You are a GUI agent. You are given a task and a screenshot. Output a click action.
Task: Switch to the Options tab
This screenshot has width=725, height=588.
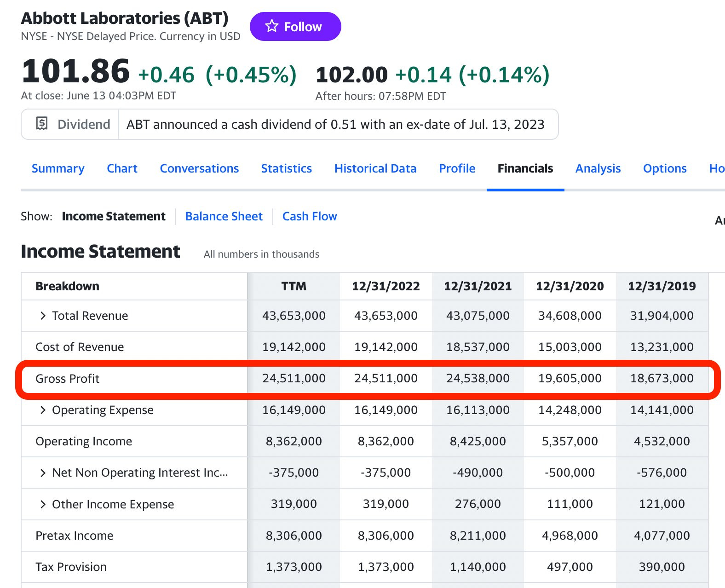[665, 168]
